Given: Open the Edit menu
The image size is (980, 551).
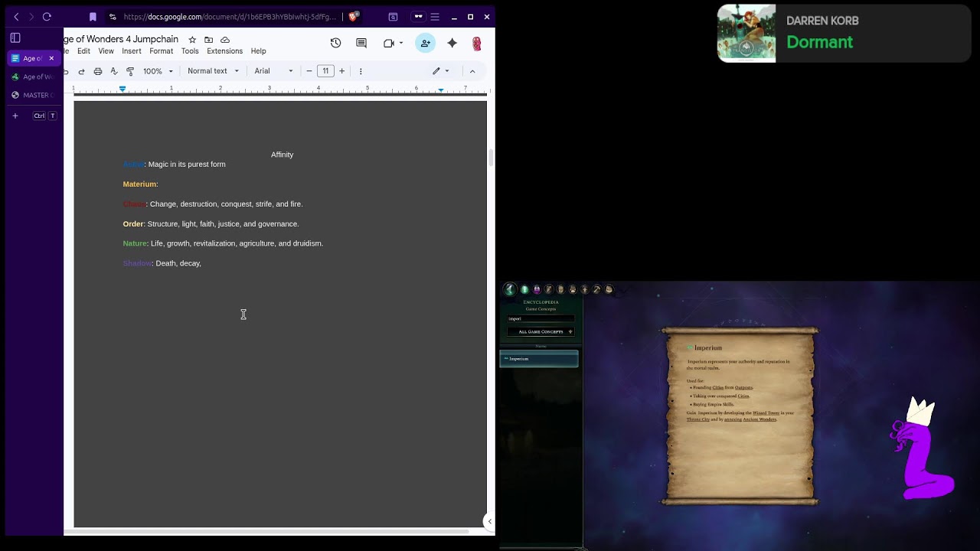Looking at the screenshot, I should tap(83, 51).
